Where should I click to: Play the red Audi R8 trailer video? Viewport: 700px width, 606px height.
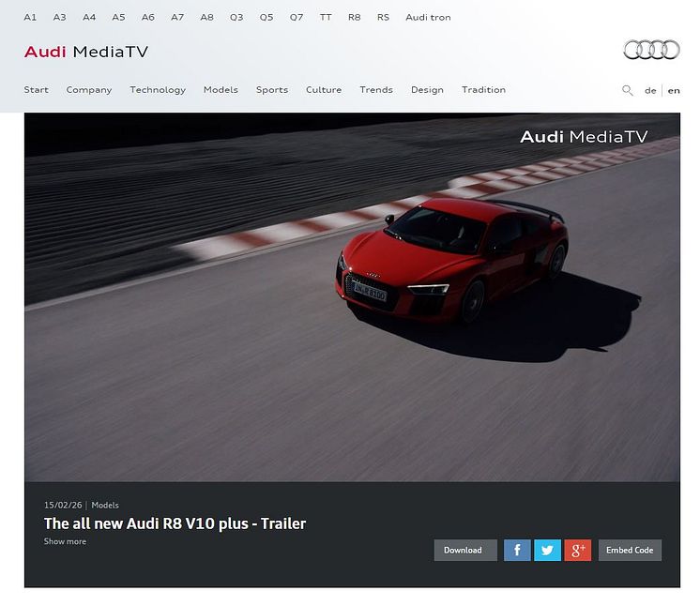point(352,297)
